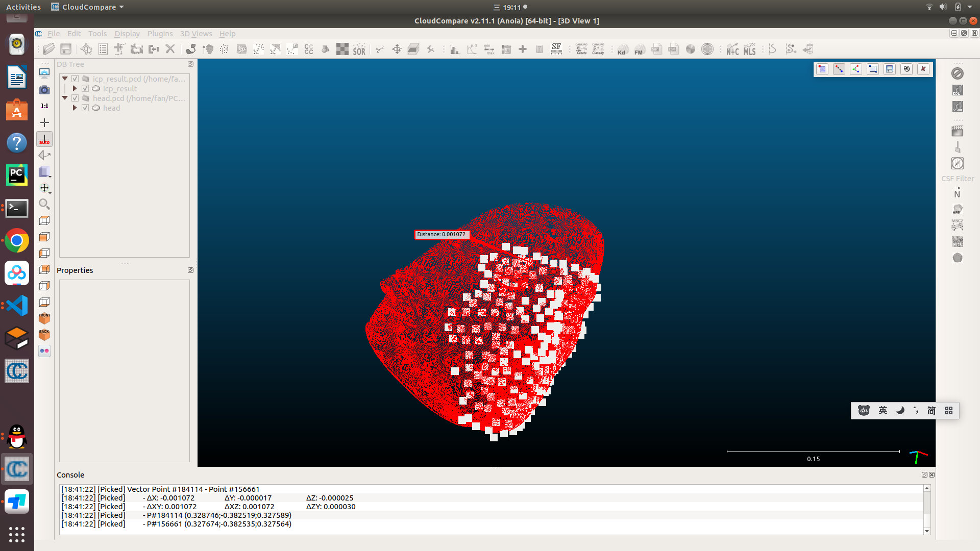Select rectangular area label picking mode
Viewport: 980px width, 551px height.
point(873,69)
